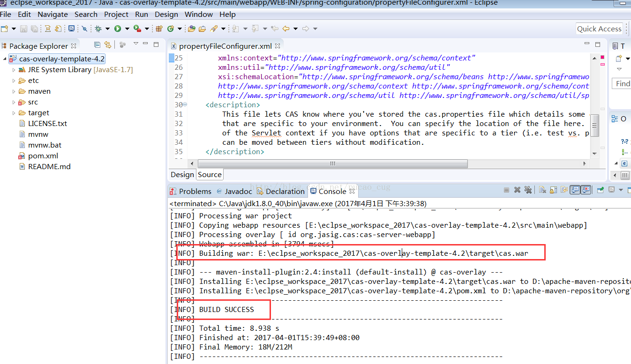Toggle console Word Wrap icon
The width and height of the screenshot is (631, 364).
(x=564, y=190)
